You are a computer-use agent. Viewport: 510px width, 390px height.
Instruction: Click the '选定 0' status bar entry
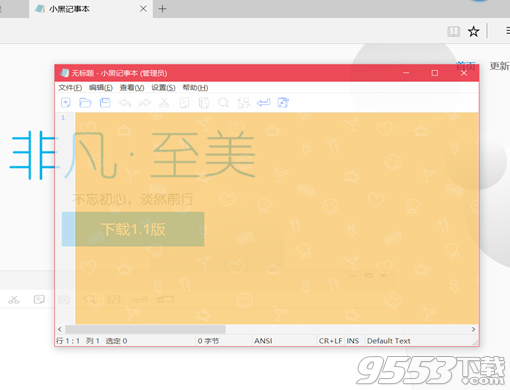[x=116, y=341]
